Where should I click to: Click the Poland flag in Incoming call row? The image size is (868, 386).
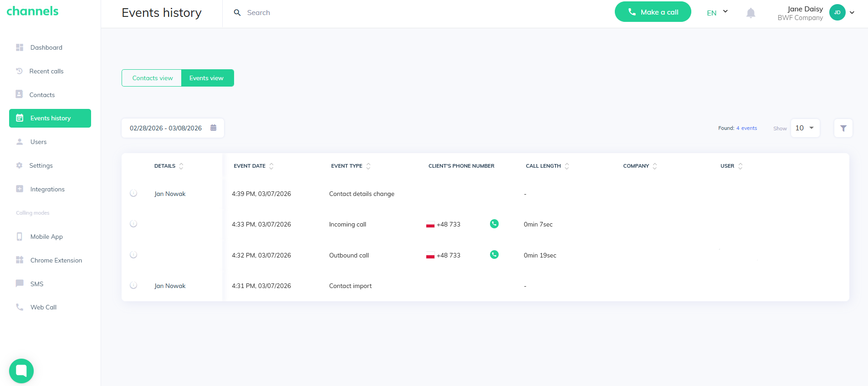(430, 224)
